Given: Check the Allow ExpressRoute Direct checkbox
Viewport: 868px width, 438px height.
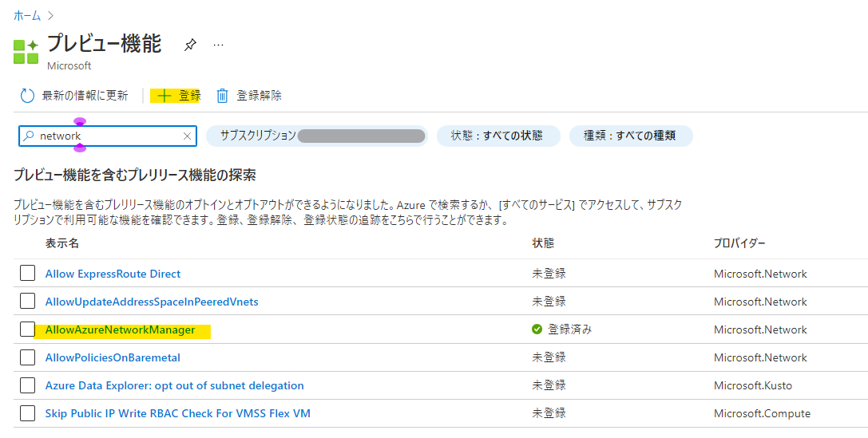Looking at the screenshot, I should [28, 274].
